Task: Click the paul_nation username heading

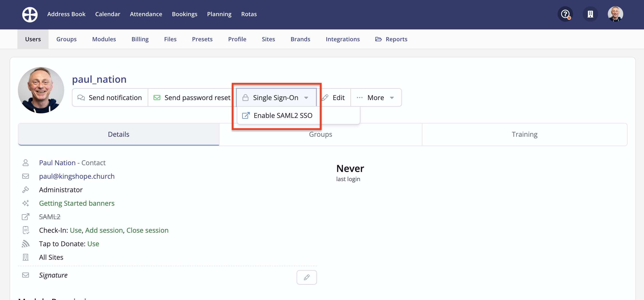Action: click(99, 79)
